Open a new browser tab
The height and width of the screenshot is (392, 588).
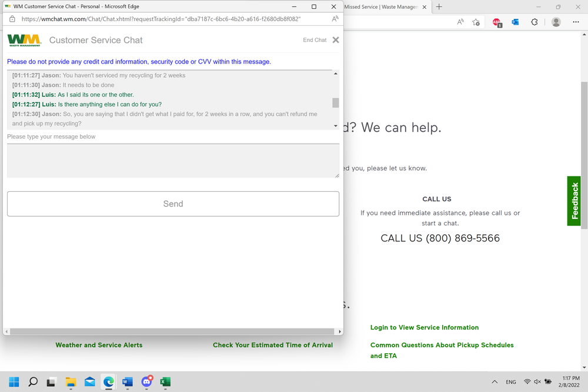(439, 6)
